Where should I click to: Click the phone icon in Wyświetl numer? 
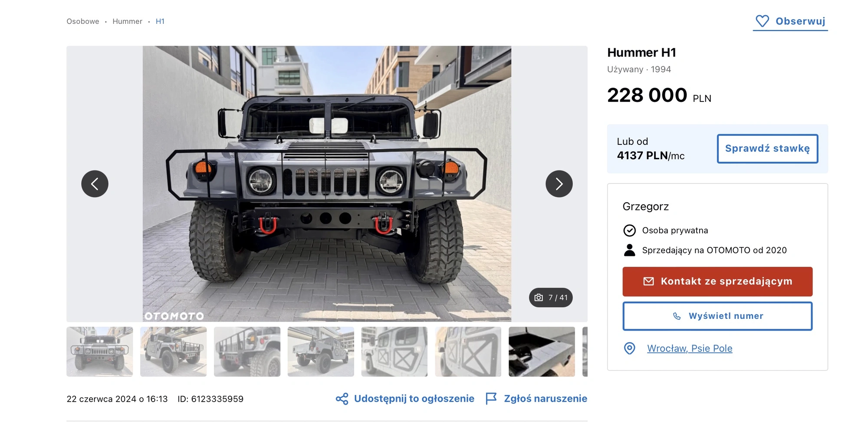pos(677,316)
